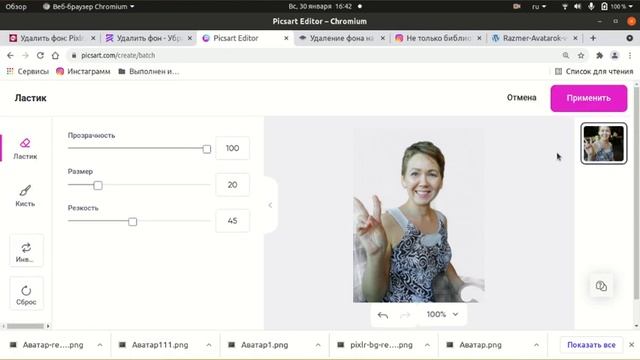The height and width of the screenshot is (360, 640).
Task: Undo the last action below canvas
Action: (383, 315)
